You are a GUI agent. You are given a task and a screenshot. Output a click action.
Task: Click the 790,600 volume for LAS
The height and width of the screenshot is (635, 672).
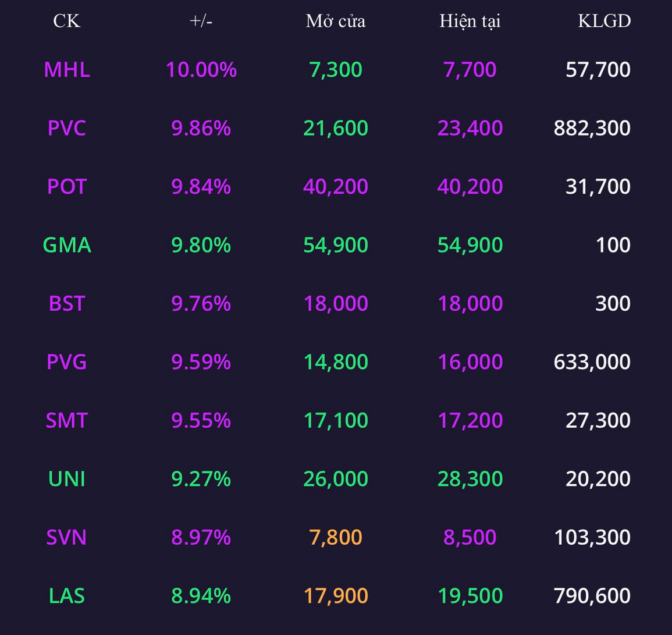click(x=592, y=595)
